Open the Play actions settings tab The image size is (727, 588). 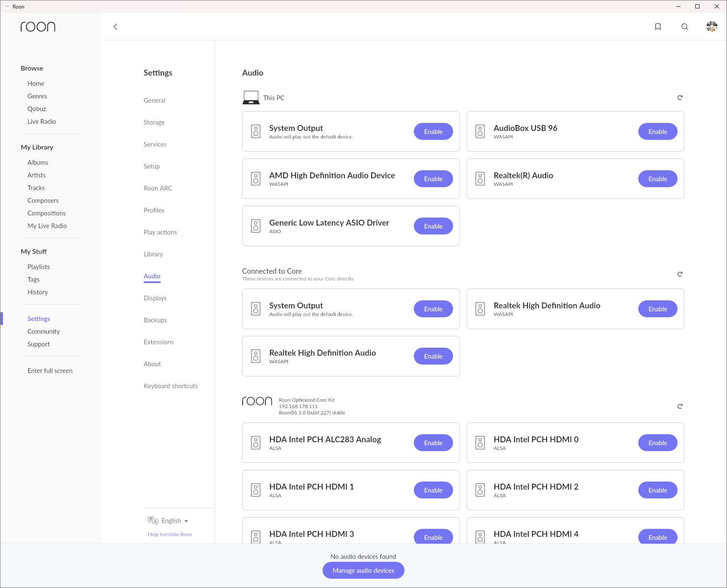(x=160, y=232)
